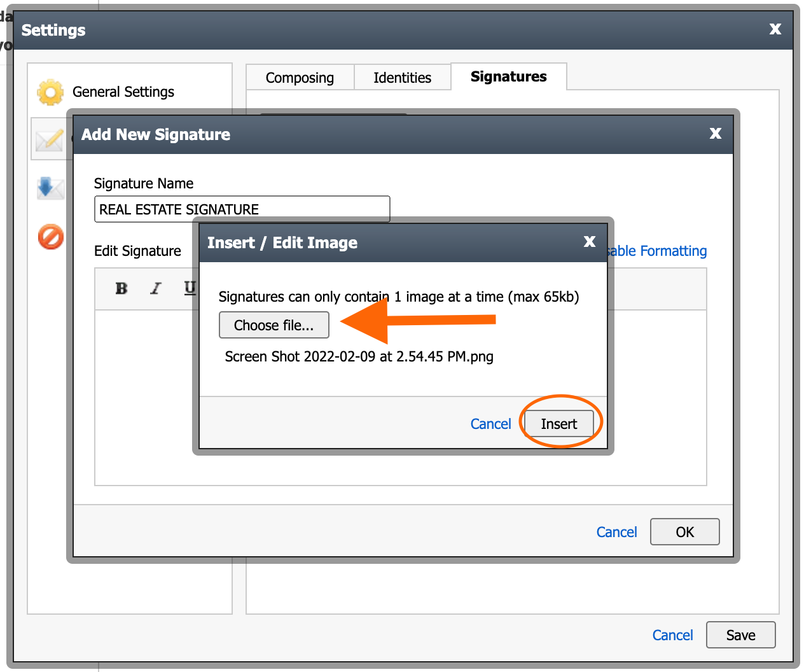Save the settings changes

pos(740,634)
